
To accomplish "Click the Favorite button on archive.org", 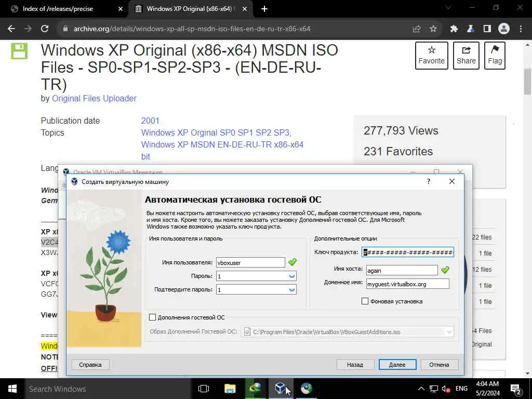I will point(432,56).
